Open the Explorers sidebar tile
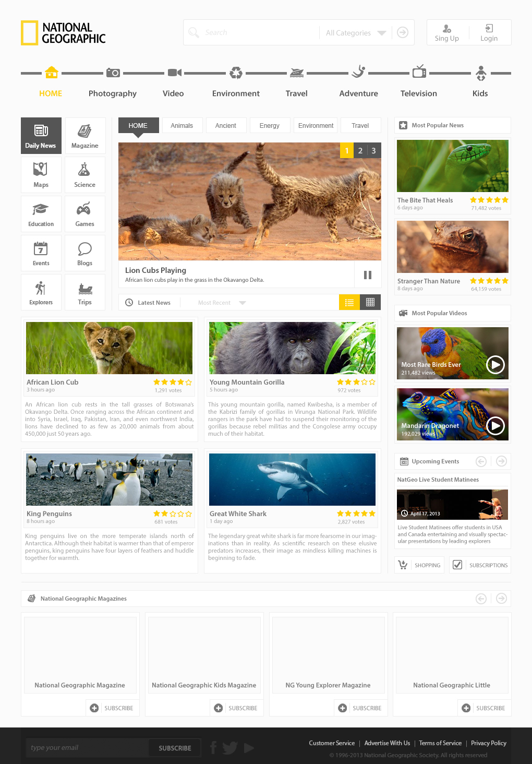The width and height of the screenshot is (532, 764). tap(41, 292)
